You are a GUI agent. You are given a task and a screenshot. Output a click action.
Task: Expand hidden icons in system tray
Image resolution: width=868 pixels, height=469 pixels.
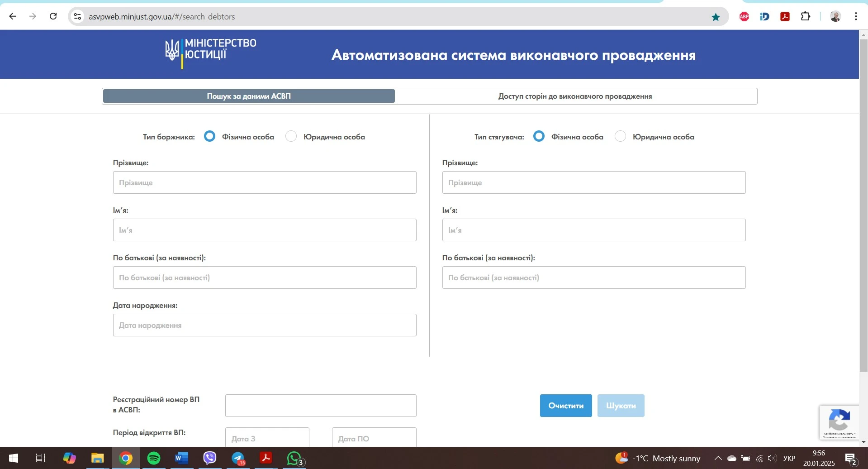718,458
